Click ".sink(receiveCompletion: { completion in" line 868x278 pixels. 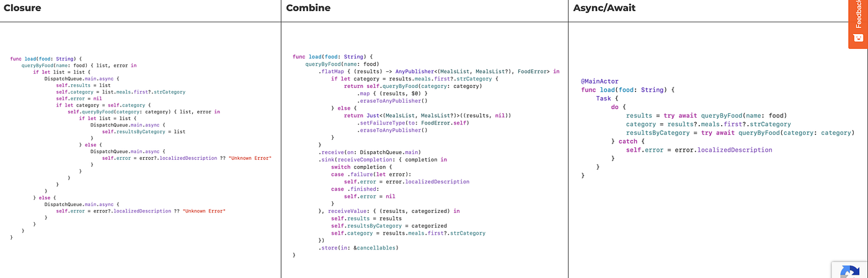(383, 159)
